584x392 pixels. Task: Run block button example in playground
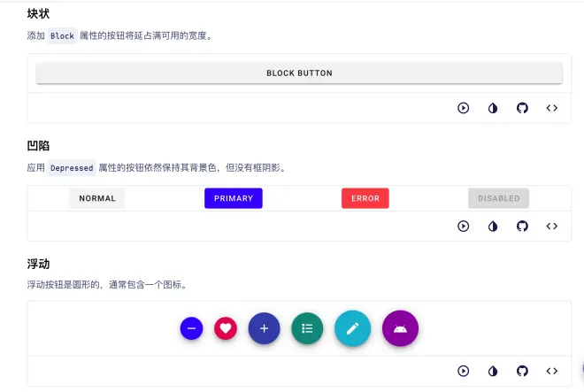(x=463, y=108)
